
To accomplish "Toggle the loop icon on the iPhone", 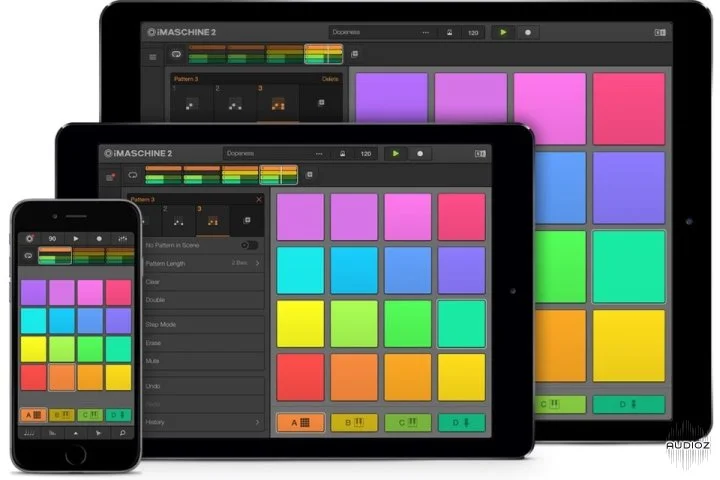I will click(x=28, y=255).
